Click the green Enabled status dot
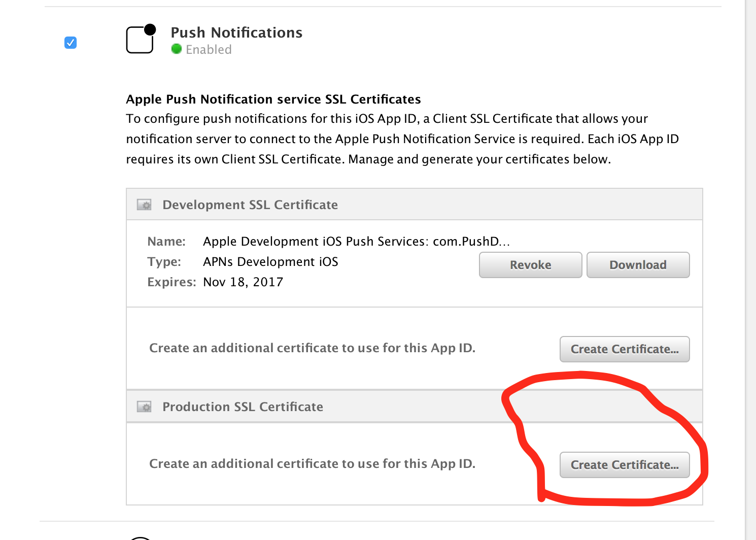756x540 pixels. pos(177,49)
